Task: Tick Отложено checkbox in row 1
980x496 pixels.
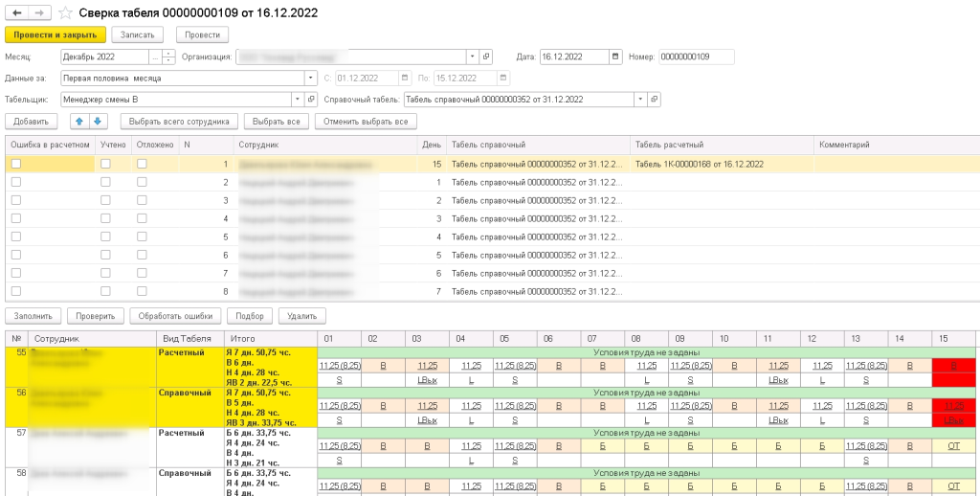Action: [142, 164]
